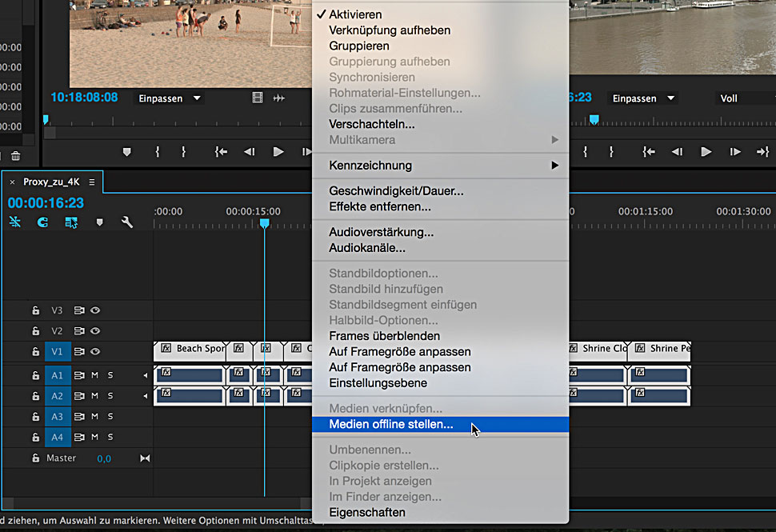The width and height of the screenshot is (776, 532).
Task: Hide track V1 using its eye icon
Action: tap(95, 350)
